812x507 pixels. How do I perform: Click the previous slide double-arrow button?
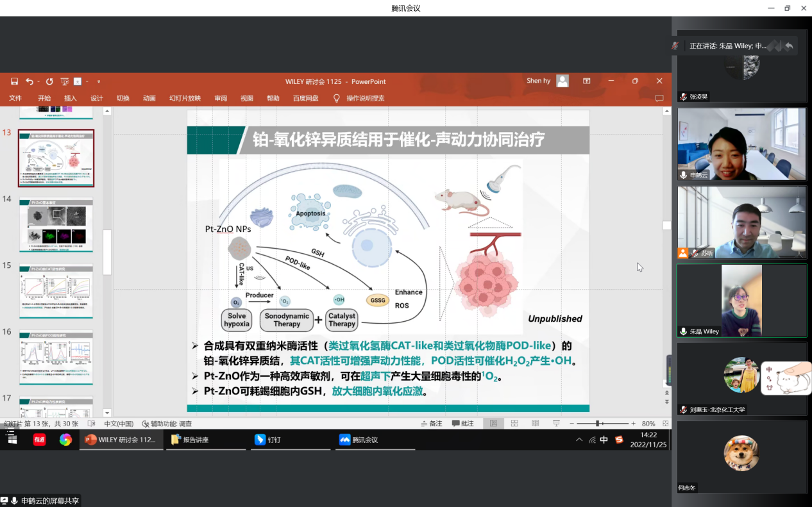coord(667,392)
